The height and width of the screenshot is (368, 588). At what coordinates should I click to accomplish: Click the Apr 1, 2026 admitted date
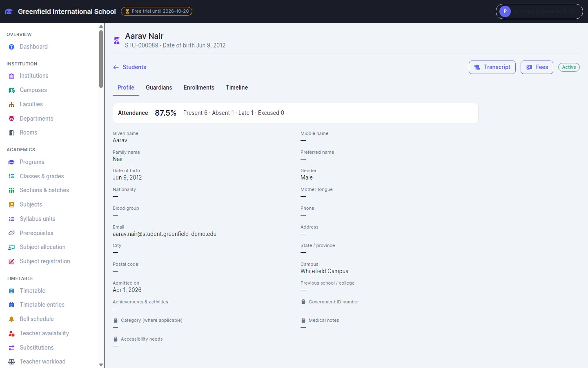127,290
